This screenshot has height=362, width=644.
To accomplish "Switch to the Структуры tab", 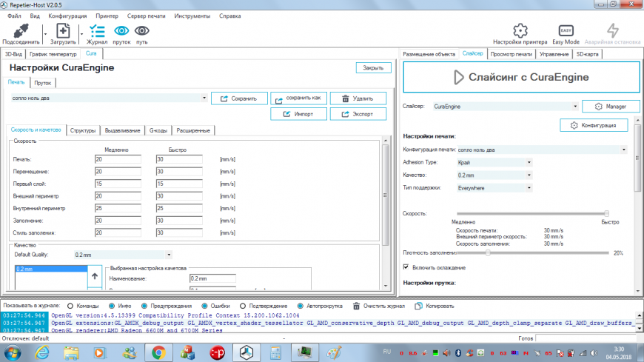I will click(x=83, y=131).
